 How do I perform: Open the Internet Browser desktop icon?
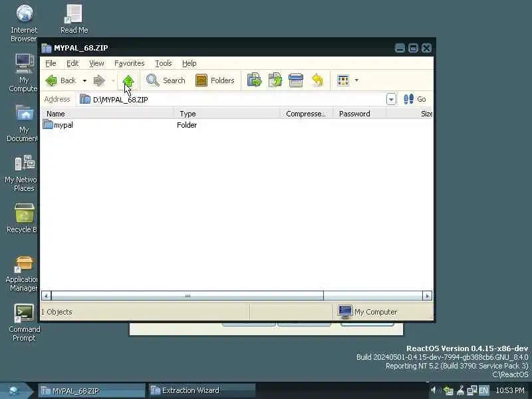[x=24, y=23]
